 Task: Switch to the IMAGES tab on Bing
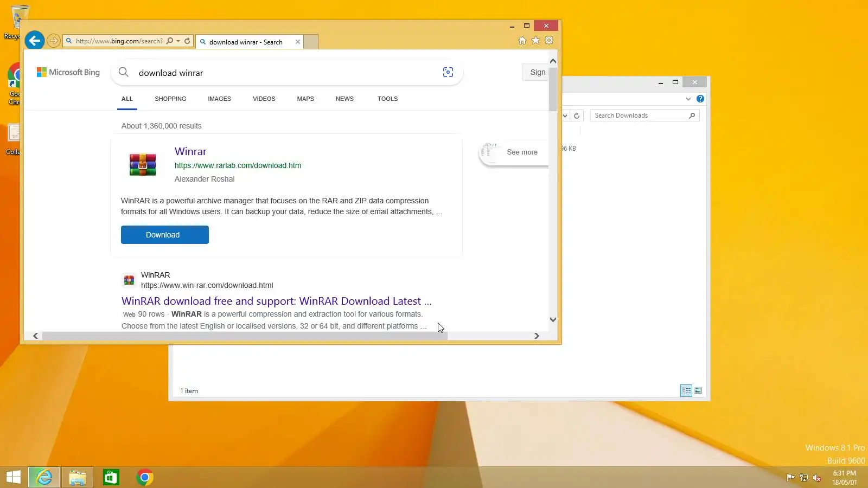point(219,99)
